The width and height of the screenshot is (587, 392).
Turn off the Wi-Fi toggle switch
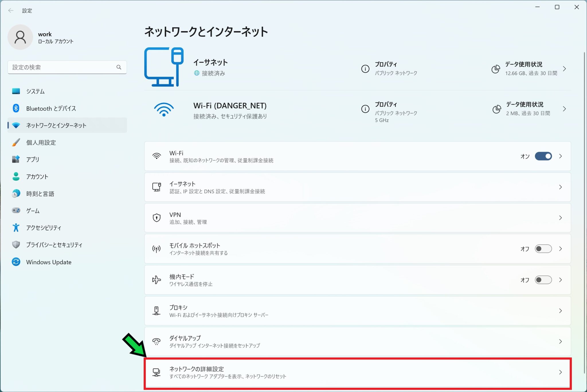(x=543, y=156)
